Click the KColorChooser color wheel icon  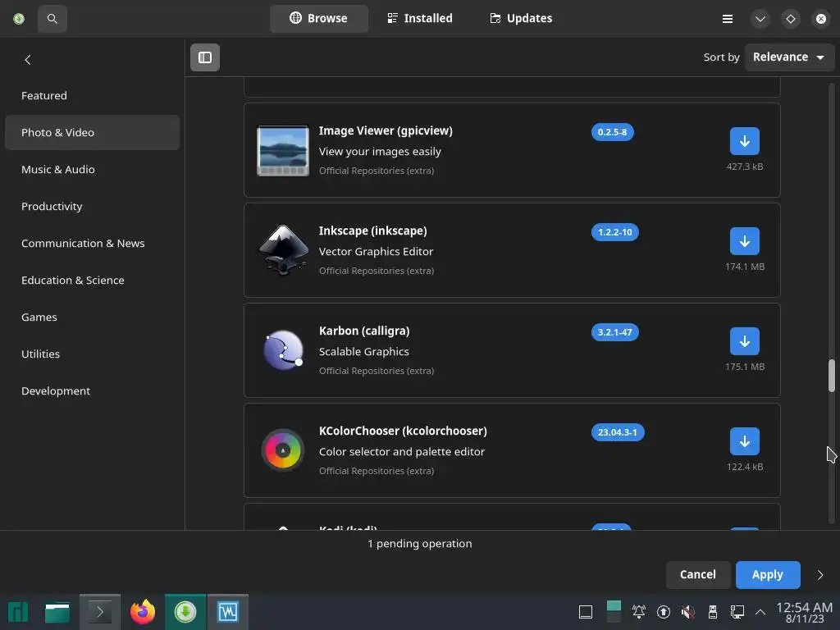point(283,450)
